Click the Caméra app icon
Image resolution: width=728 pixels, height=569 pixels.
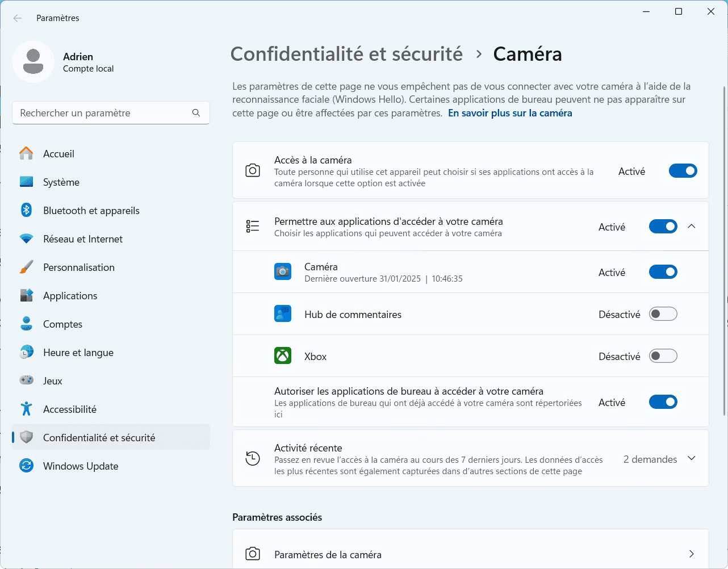pyautogui.click(x=283, y=272)
